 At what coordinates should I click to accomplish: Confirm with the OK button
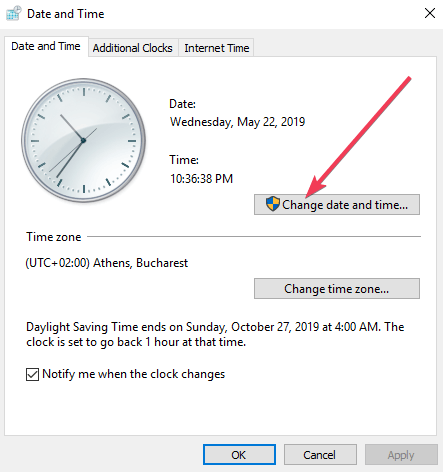(x=239, y=455)
